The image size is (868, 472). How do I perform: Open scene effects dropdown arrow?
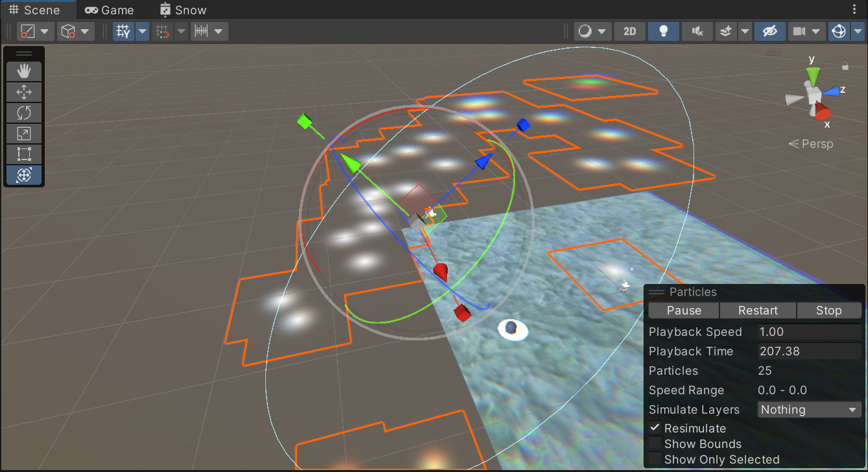click(745, 31)
